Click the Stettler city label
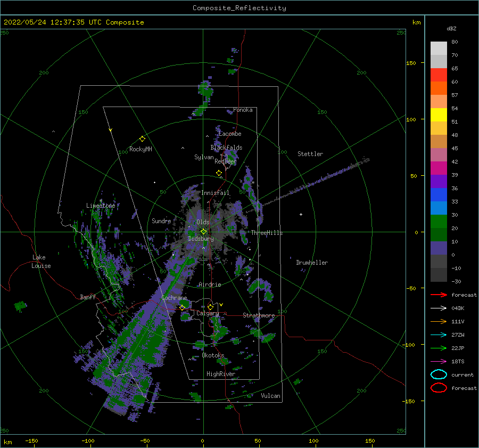The image size is (479, 448). [x=310, y=154]
